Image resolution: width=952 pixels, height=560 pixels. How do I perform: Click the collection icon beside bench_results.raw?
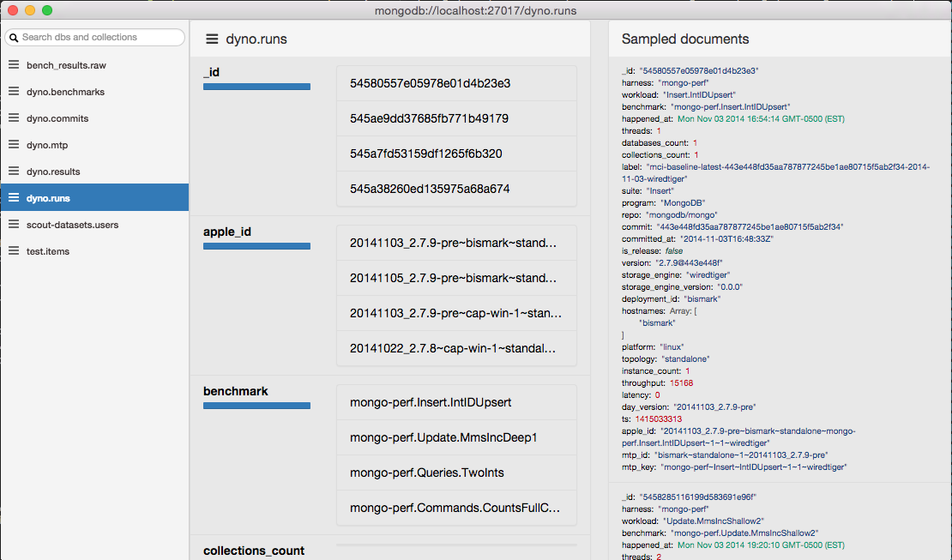click(14, 65)
